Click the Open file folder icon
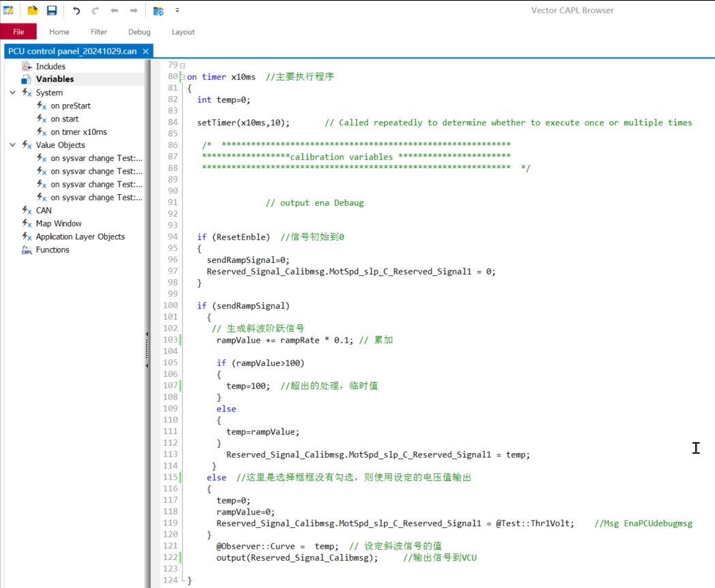 pyautogui.click(x=32, y=10)
